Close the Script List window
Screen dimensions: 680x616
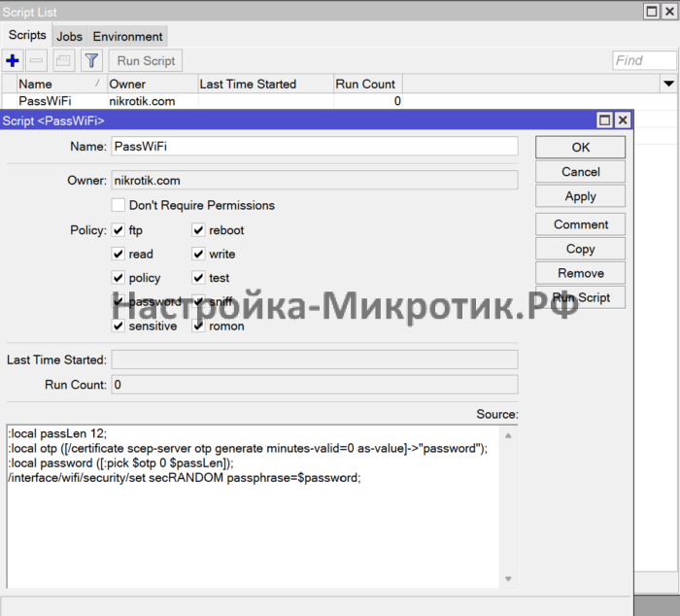[669, 12]
